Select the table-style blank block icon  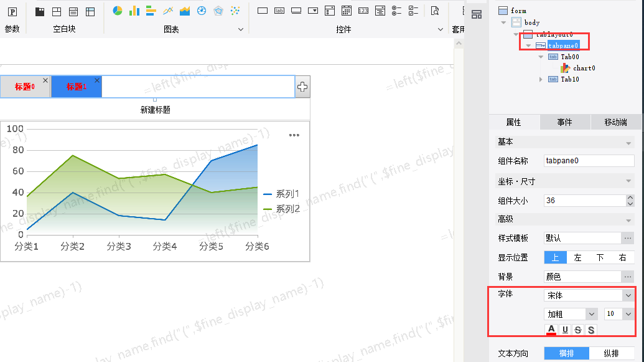[x=90, y=11]
